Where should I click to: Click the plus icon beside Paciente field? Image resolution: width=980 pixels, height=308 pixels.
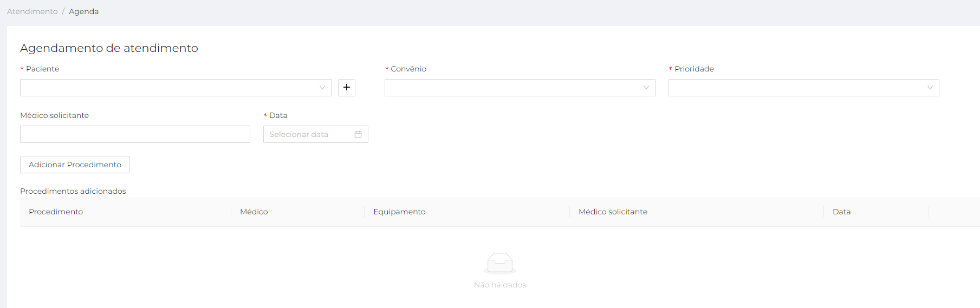(347, 88)
